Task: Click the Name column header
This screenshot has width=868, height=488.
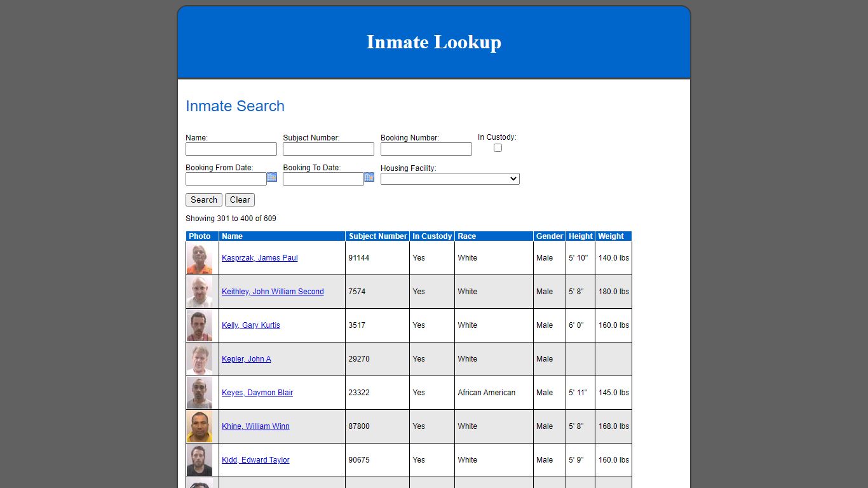Action: click(282, 236)
